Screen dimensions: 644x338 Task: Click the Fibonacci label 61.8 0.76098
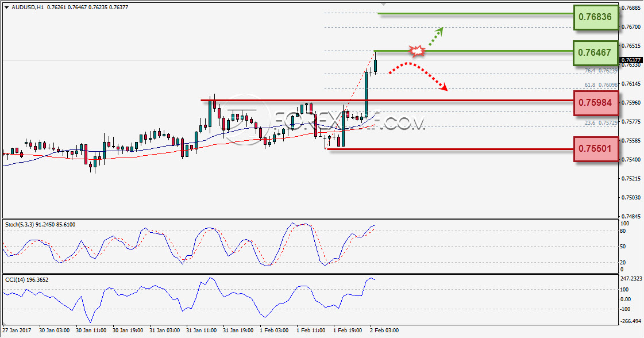(601, 85)
